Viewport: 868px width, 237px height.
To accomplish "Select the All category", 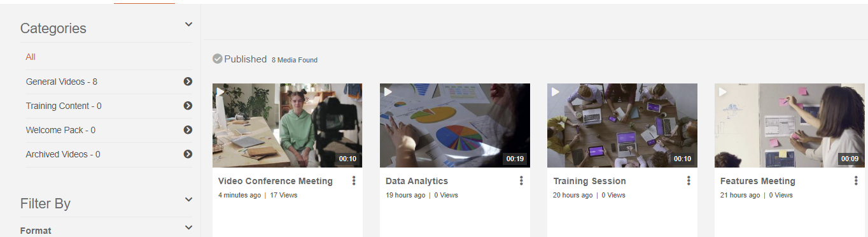I will (31, 57).
